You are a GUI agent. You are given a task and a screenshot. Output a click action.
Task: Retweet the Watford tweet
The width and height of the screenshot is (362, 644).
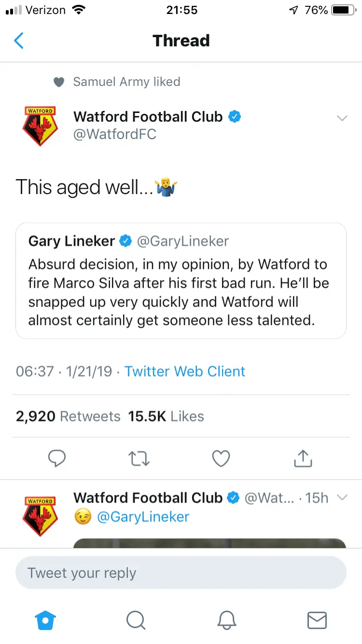click(x=139, y=459)
